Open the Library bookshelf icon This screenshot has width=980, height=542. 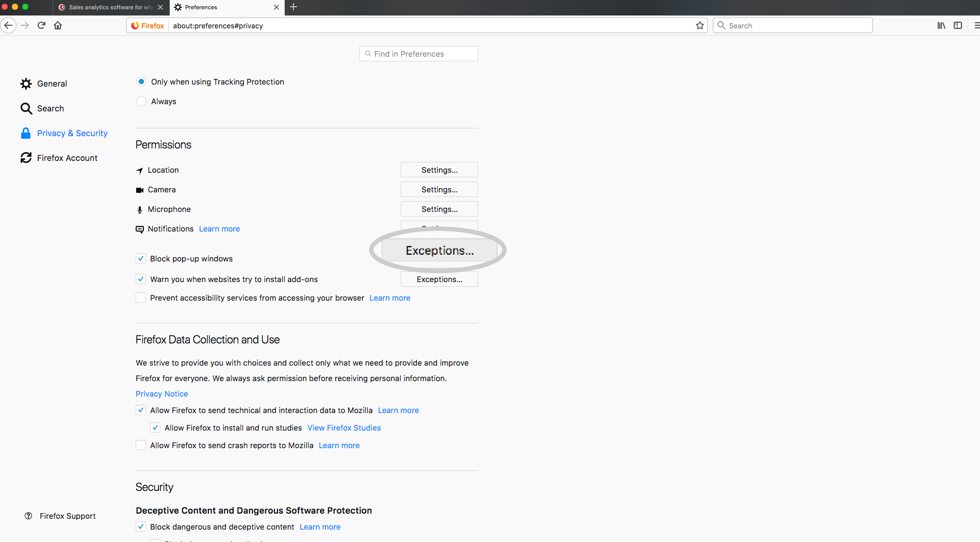(x=941, y=25)
